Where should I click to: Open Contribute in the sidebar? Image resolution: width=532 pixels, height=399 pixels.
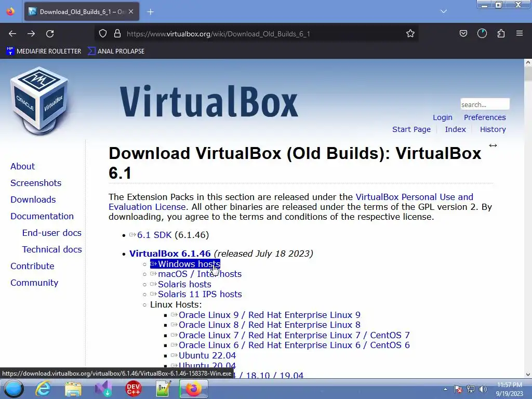[32, 266]
